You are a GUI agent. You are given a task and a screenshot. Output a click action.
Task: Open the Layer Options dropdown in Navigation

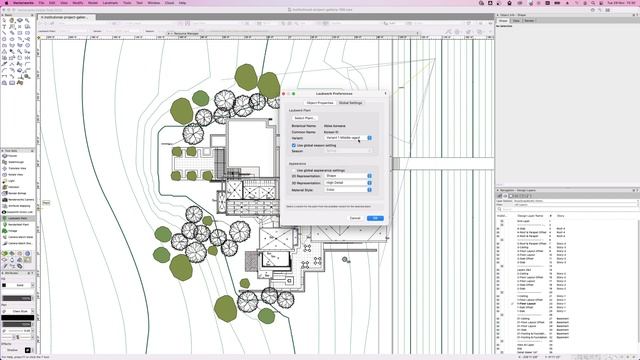(x=576, y=201)
